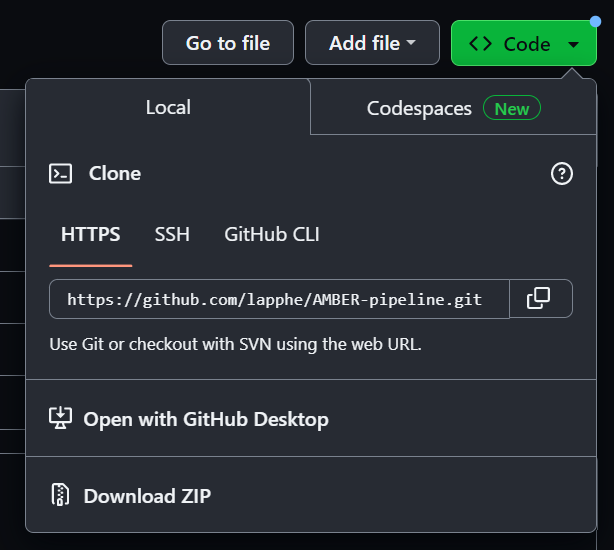Choose Download ZIP option
Viewport: 614px width, 550px height.
(x=311, y=495)
